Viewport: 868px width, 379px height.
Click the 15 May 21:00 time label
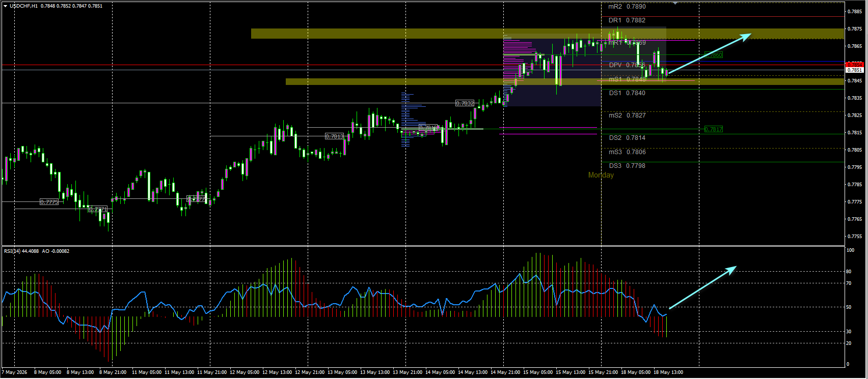603,372
